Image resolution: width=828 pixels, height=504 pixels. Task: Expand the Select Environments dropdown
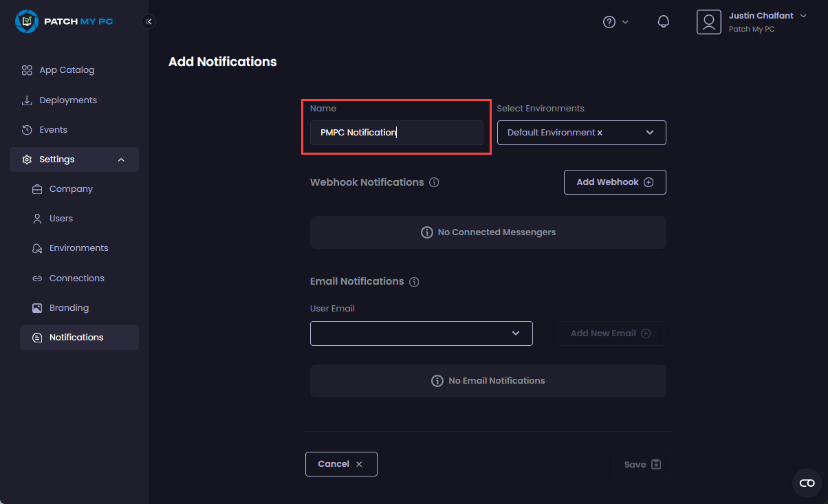pos(649,133)
